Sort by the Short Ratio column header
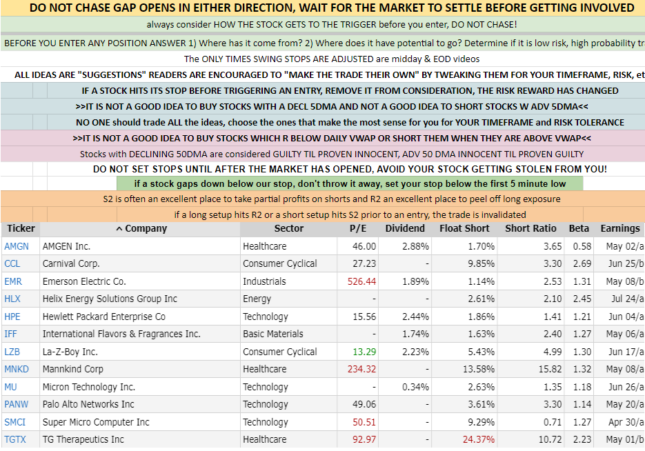Screen dimensions: 645x451 [x=531, y=229]
